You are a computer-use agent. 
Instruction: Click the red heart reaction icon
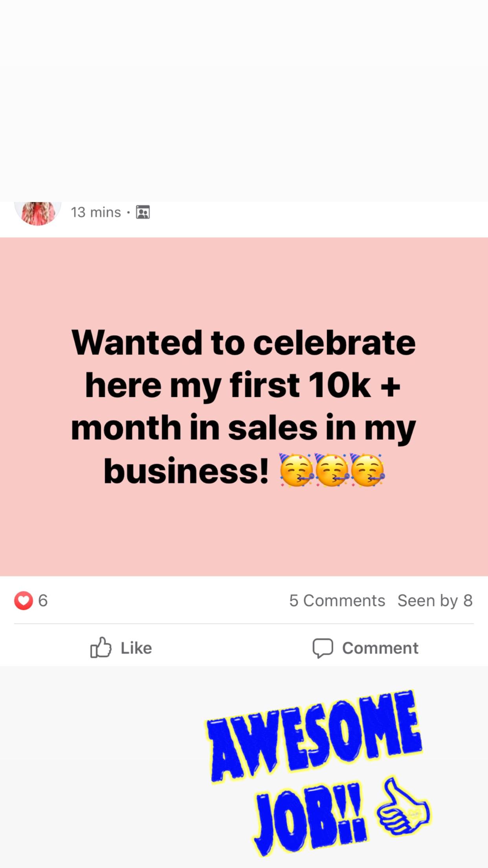pos(24,601)
